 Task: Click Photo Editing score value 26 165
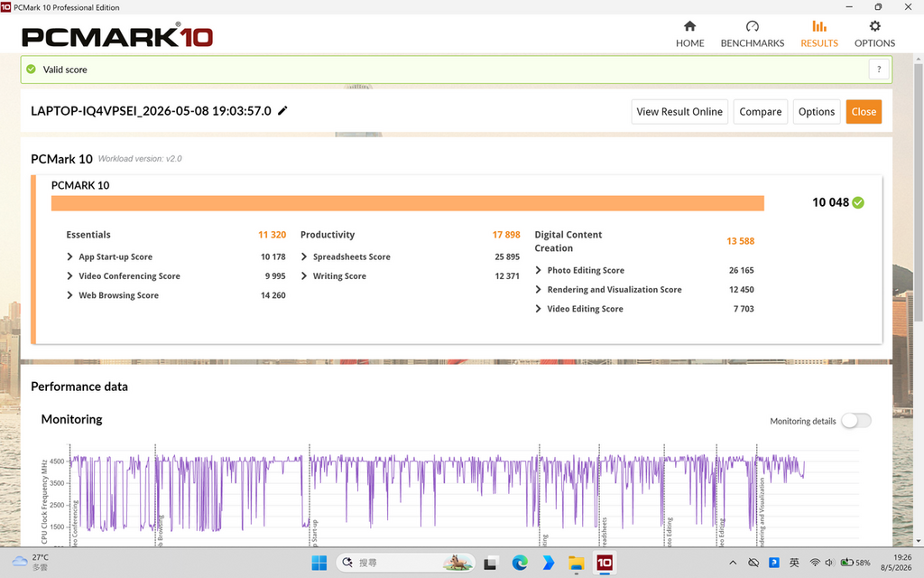click(x=742, y=270)
